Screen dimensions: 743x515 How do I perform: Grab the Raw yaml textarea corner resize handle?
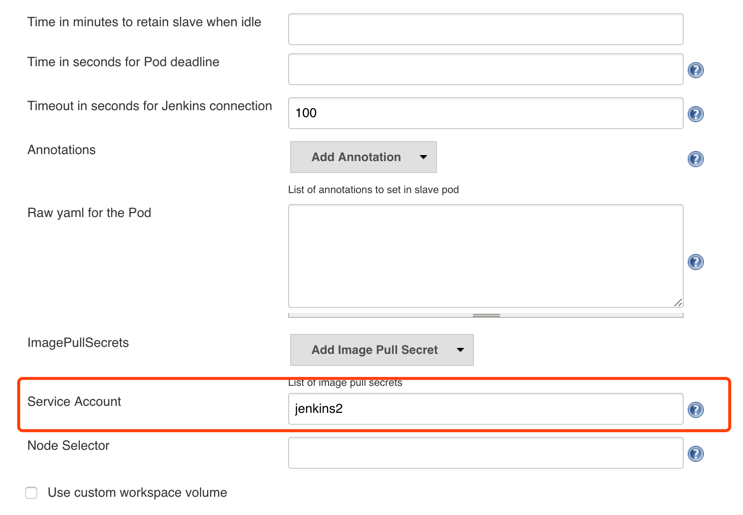678,302
